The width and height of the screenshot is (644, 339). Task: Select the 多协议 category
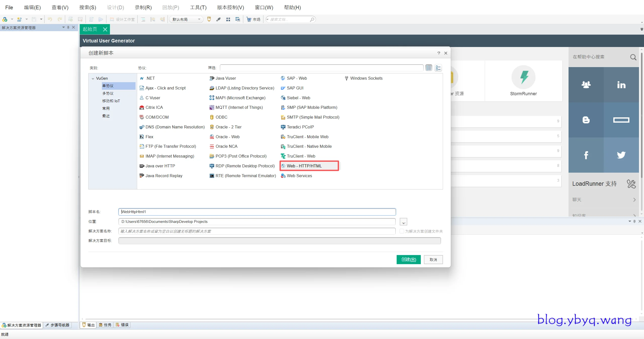click(108, 93)
